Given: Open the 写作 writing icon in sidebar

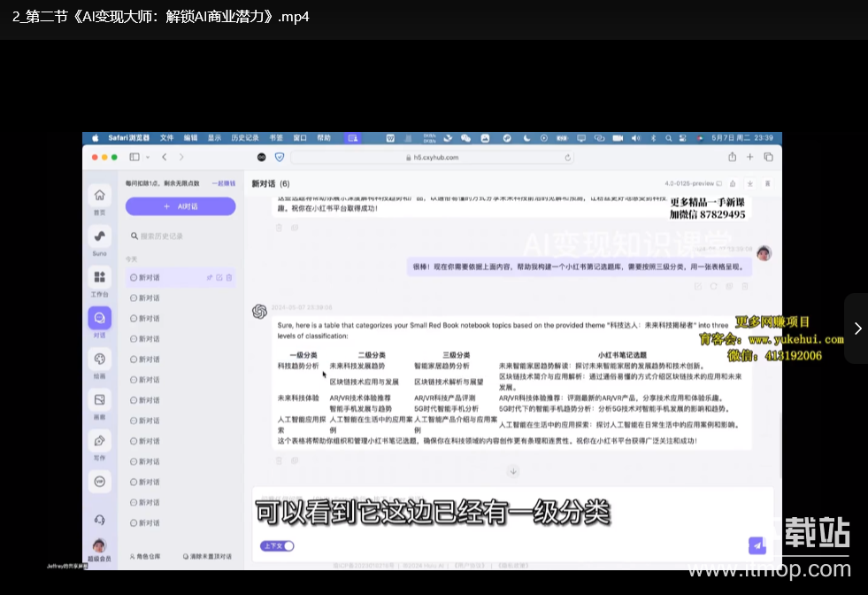Looking at the screenshot, I should tap(100, 441).
